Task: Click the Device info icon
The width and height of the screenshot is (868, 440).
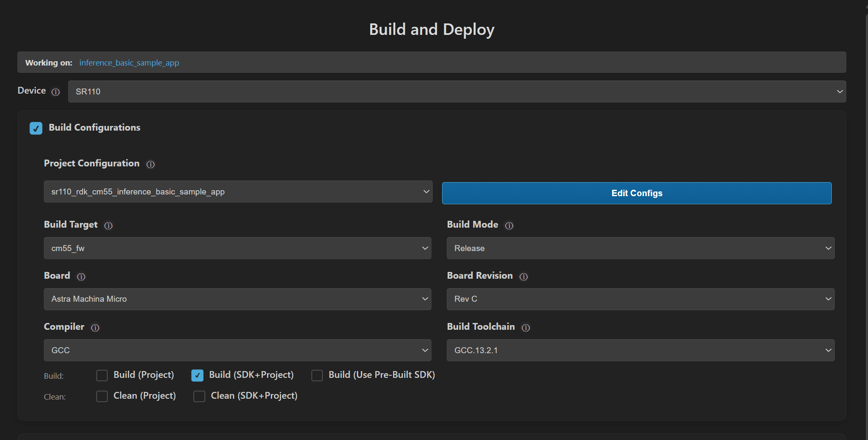Action: click(x=55, y=92)
